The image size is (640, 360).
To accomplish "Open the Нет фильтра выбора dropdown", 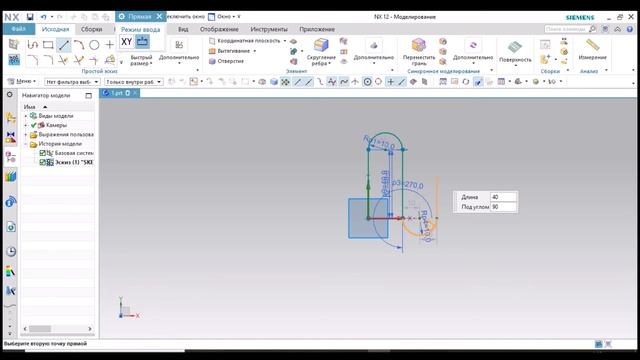I will (x=72, y=82).
